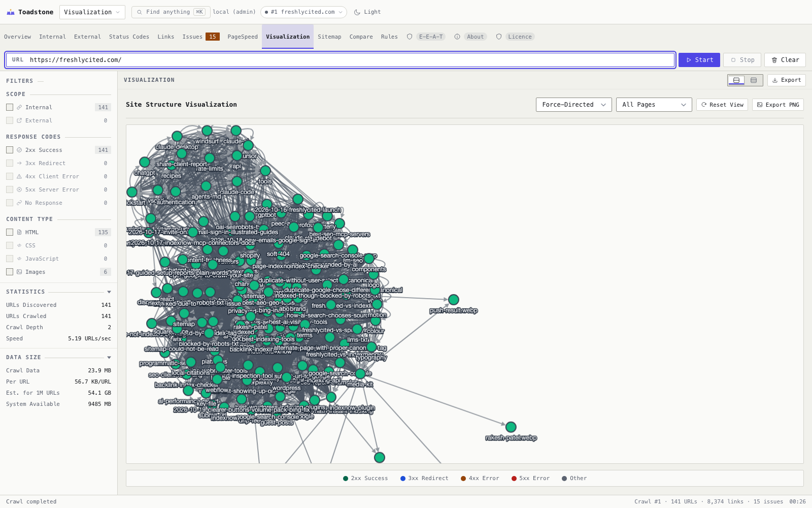Check the Images content type filter
The image size is (812, 508).
(x=10, y=272)
